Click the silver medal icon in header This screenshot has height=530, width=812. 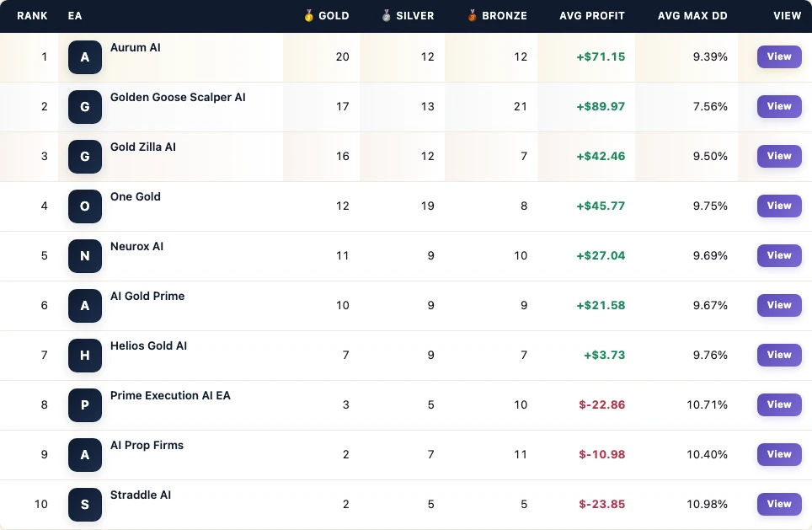click(x=387, y=15)
